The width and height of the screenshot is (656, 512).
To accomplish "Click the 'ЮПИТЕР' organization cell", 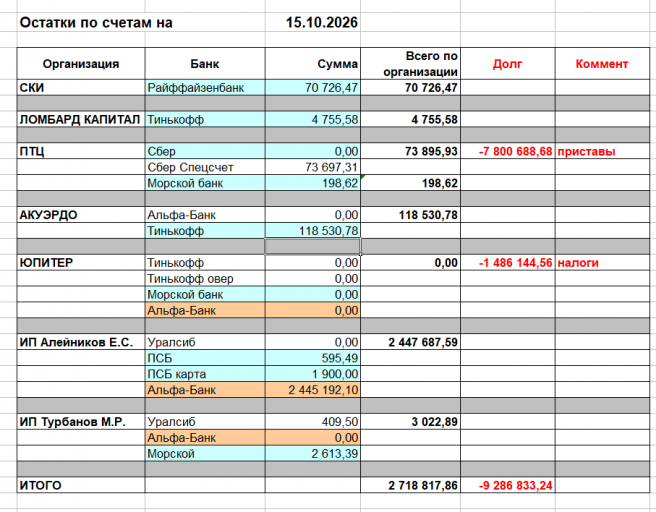I will [x=81, y=262].
